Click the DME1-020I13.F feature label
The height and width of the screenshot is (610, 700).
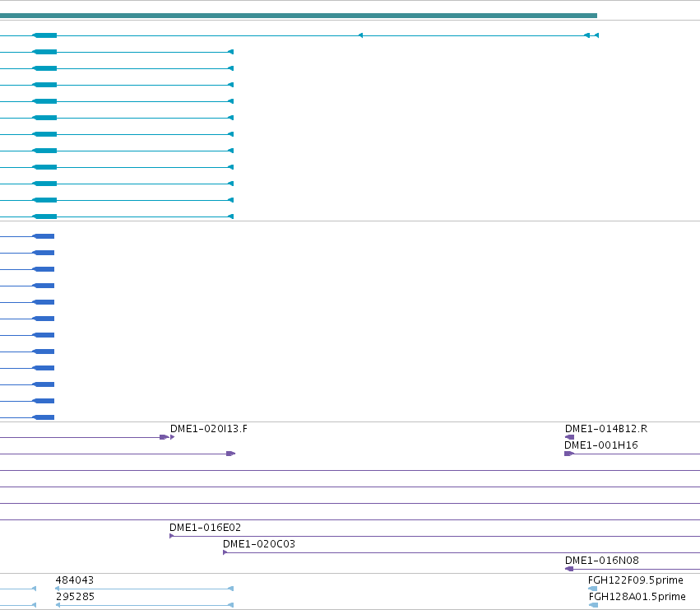pyautogui.click(x=209, y=429)
